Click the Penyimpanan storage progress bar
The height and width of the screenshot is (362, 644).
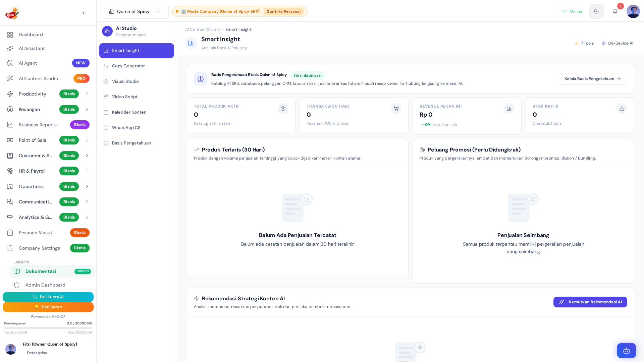48,328
